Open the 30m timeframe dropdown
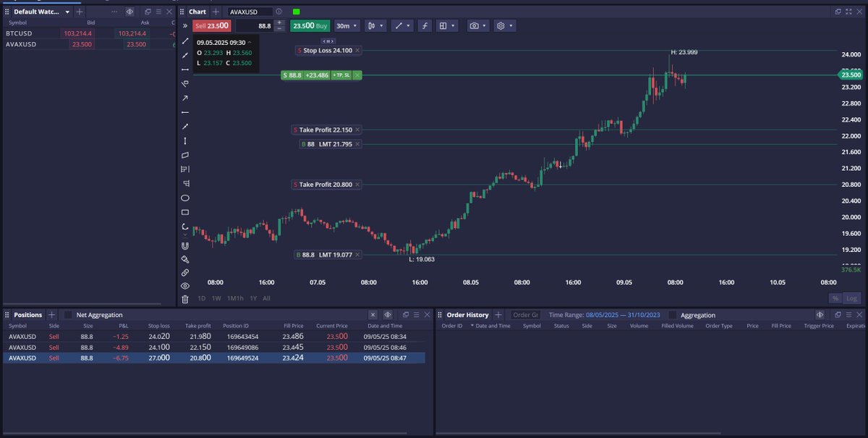Screen dimensions: 868x438 pyautogui.click(x=346, y=25)
